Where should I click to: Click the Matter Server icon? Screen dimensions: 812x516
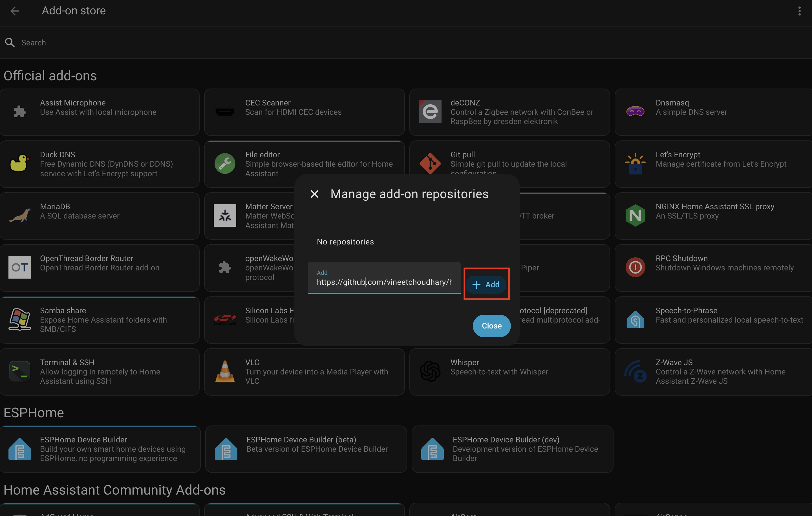(225, 215)
